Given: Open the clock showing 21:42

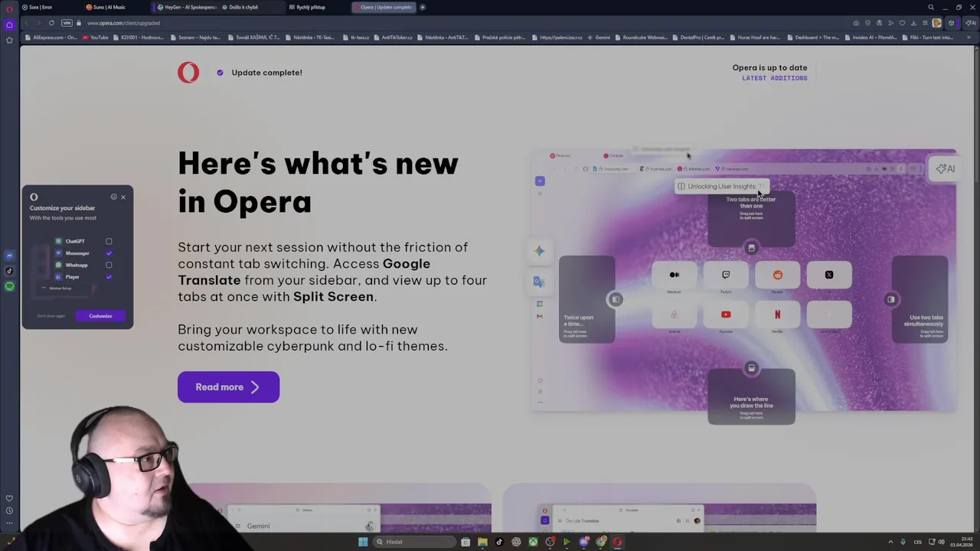Looking at the screenshot, I should click(962, 542).
